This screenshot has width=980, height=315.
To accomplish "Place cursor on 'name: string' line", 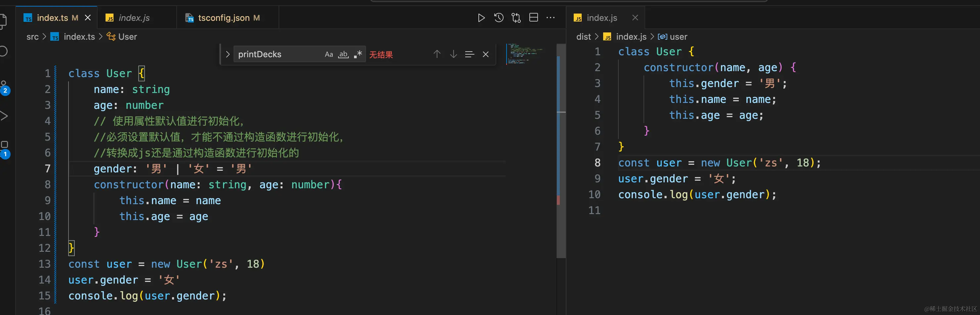I will [x=132, y=89].
